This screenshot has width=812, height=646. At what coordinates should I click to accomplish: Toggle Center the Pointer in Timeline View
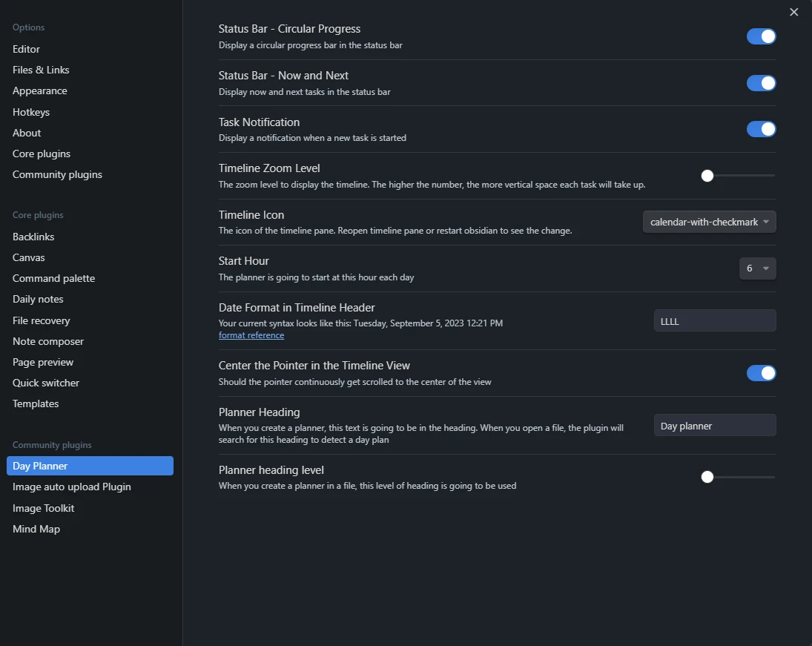coord(761,373)
